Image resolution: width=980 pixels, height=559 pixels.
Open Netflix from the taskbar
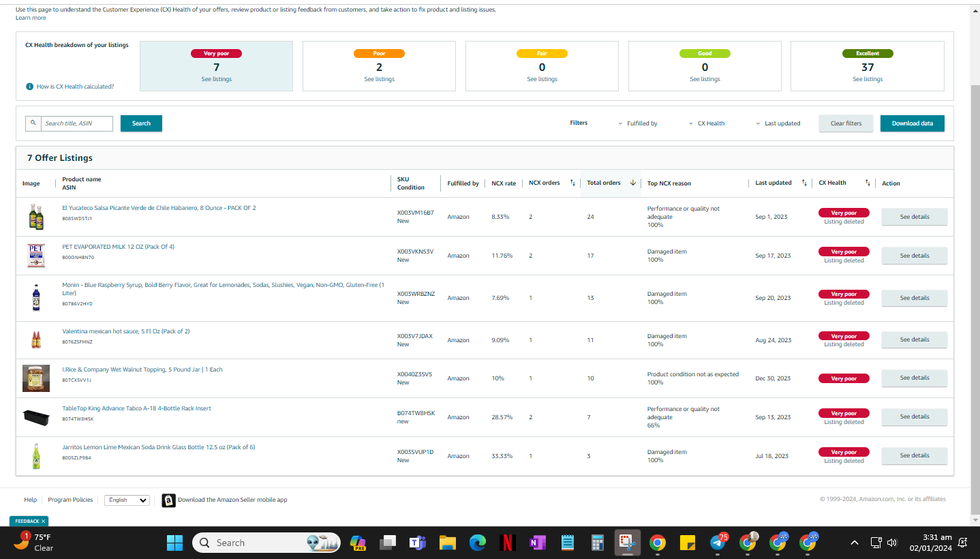507,543
